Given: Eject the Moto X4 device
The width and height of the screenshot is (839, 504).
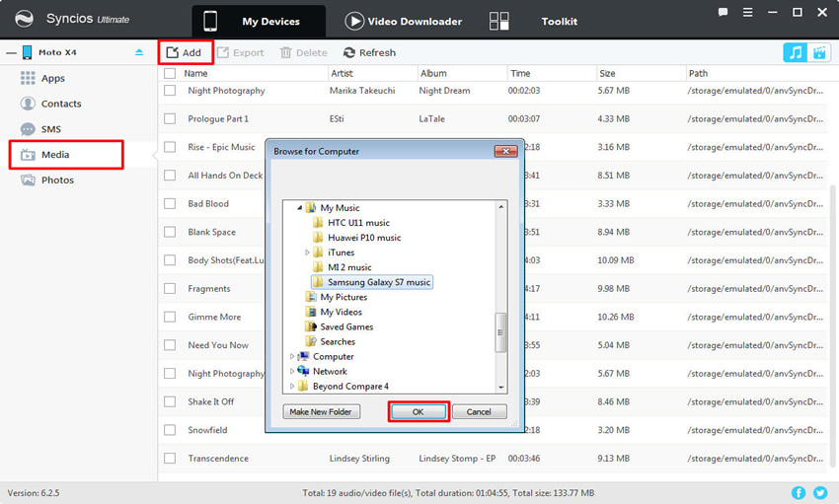Looking at the screenshot, I should tap(139, 52).
